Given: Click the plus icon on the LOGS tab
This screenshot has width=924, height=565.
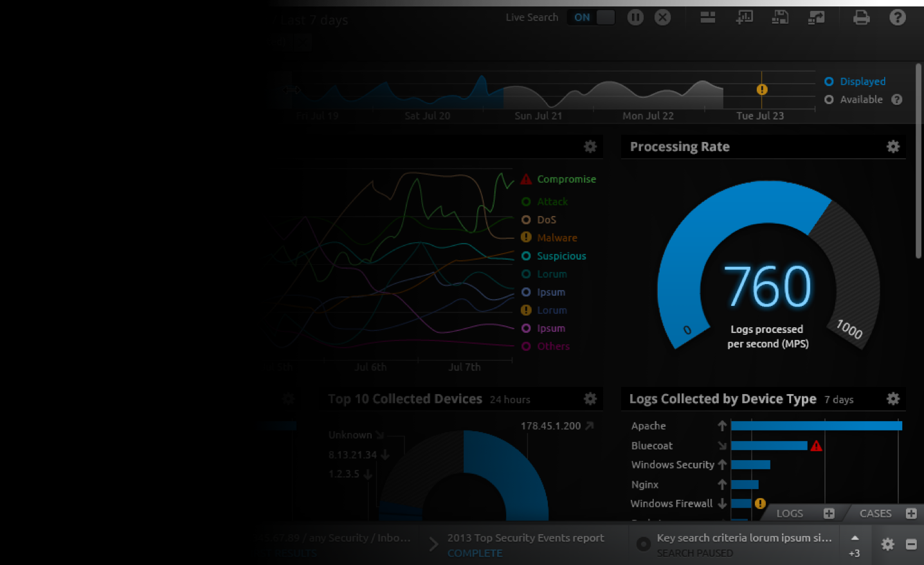Looking at the screenshot, I should pyautogui.click(x=829, y=513).
